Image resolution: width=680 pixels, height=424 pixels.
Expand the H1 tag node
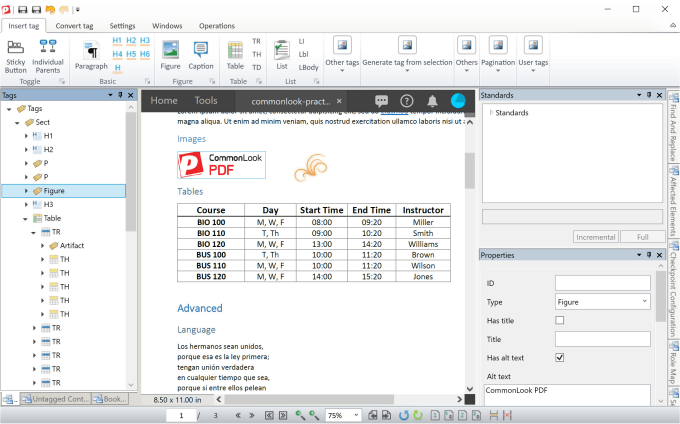point(26,136)
